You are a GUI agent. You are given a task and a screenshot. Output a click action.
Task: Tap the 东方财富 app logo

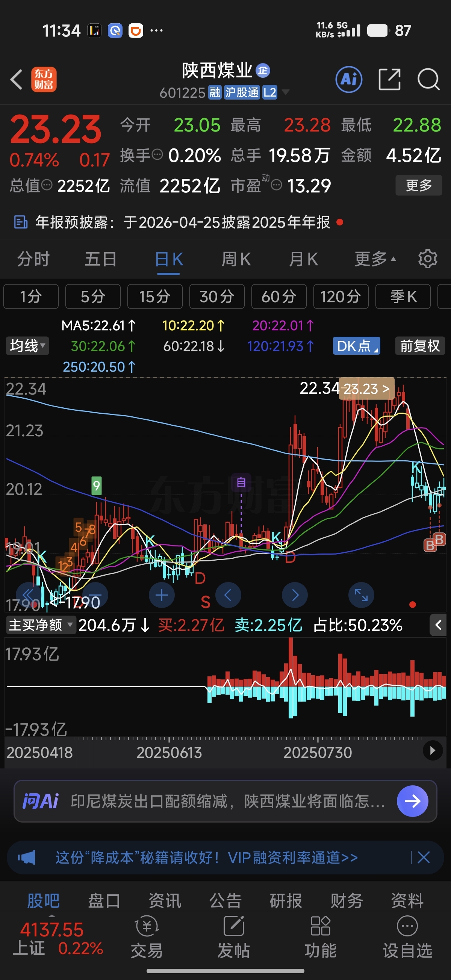pos(44,80)
